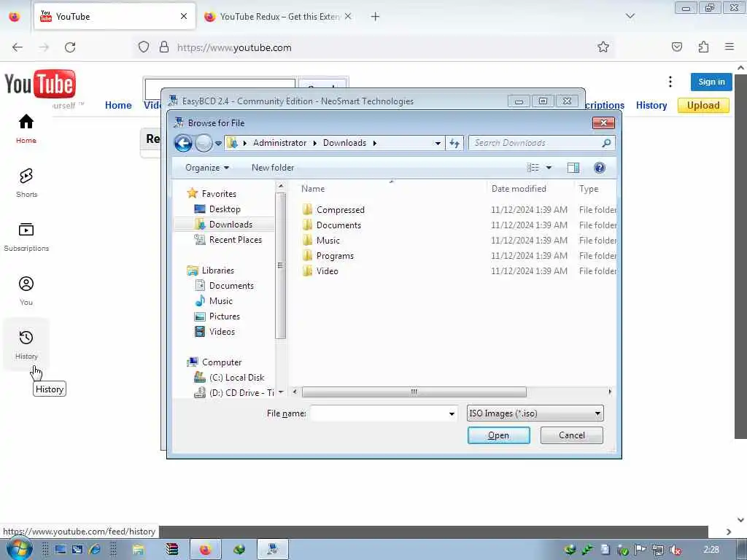747x560 pixels.
Task: Click Open in Browse for File
Action: (498, 435)
